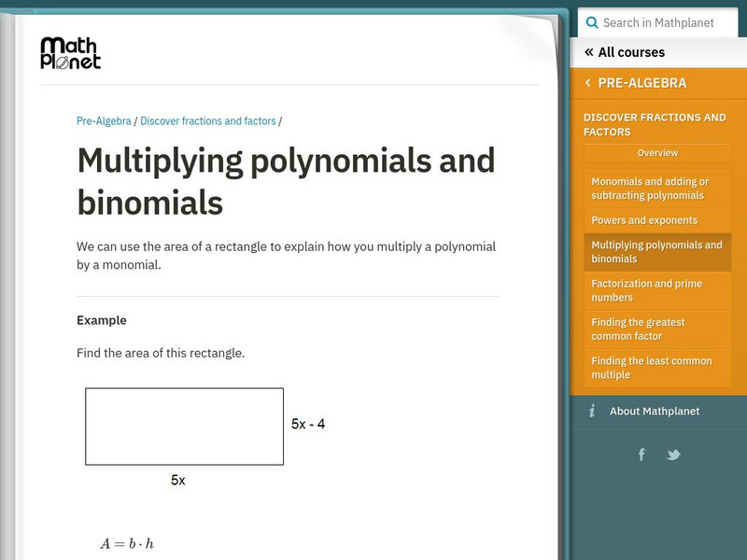The image size is (747, 560).
Task: Open Mathplanet's Twitter page icon
Action: [x=673, y=455]
